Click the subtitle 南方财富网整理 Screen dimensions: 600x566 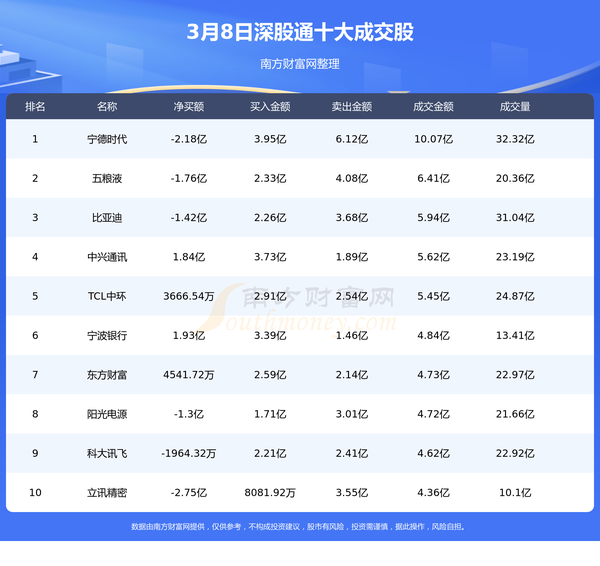click(300, 64)
